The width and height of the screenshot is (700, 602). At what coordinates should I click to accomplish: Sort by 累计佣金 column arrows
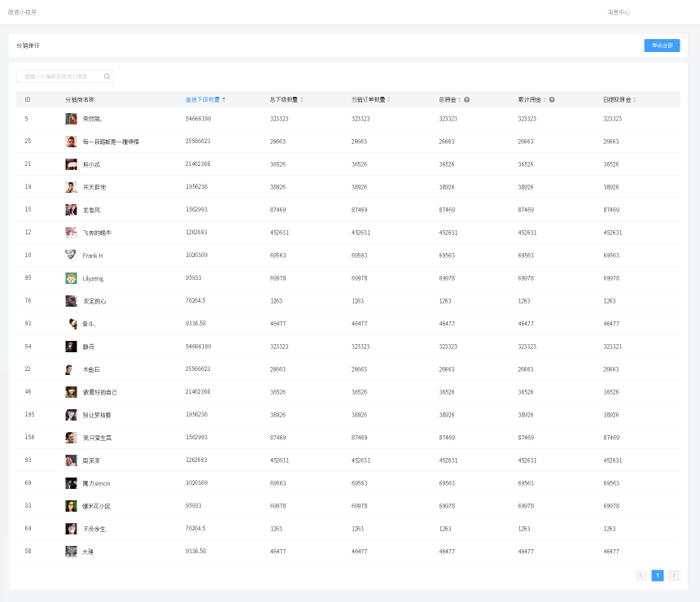click(x=545, y=99)
